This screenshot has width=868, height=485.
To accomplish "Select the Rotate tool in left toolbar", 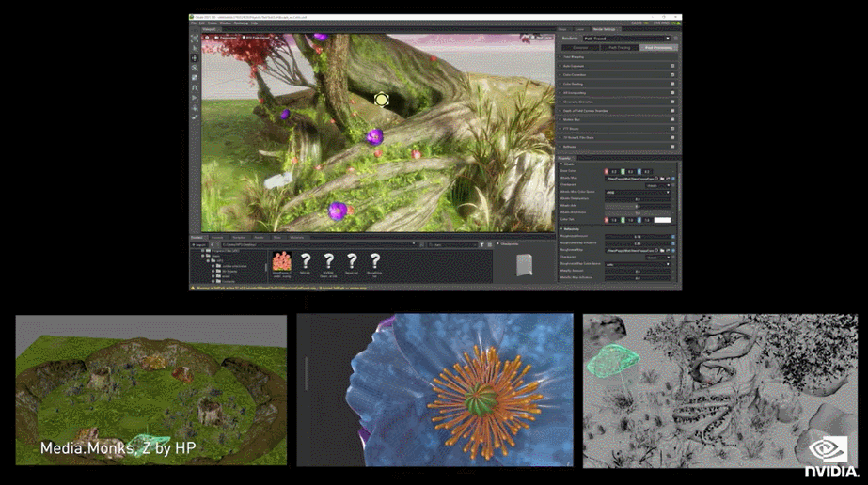I will coord(195,68).
